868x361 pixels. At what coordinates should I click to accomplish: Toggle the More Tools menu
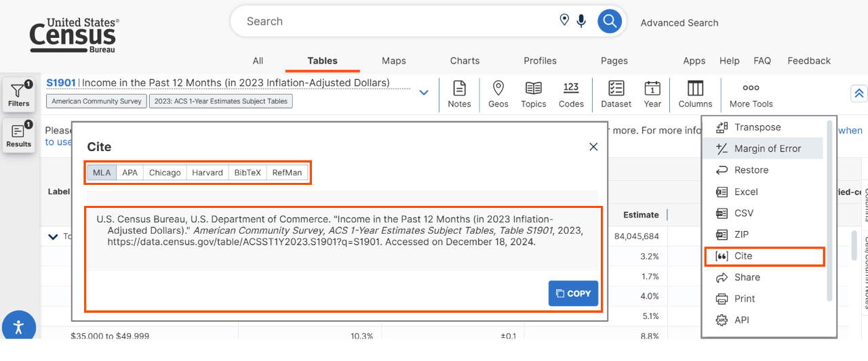[751, 94]
